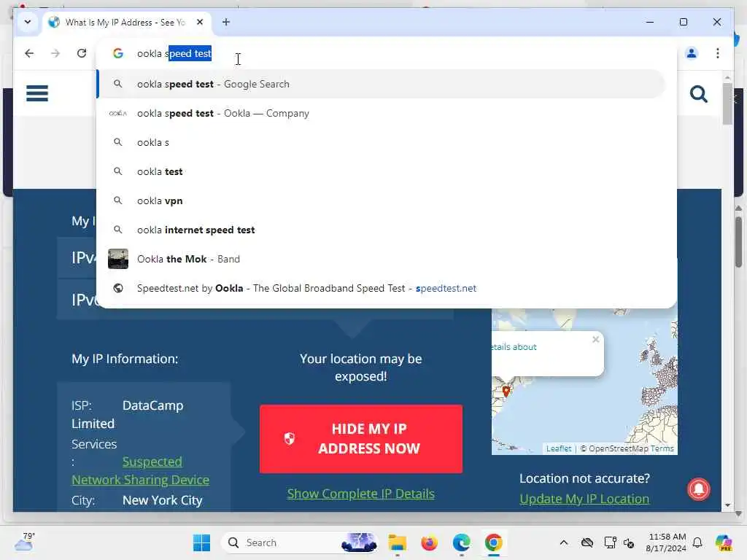Open the Windows Start menu
This screenshot has height=560, width=747.
(201, 542)
